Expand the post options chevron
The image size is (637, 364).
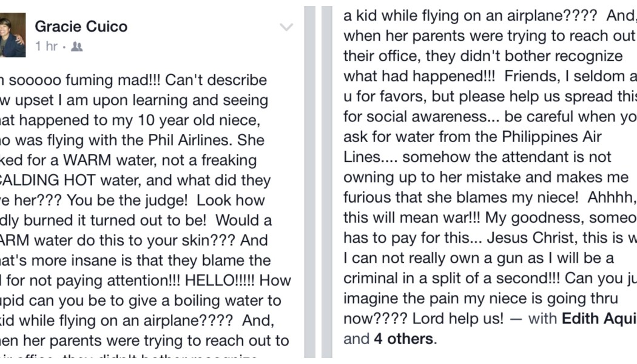click(286, 27)
